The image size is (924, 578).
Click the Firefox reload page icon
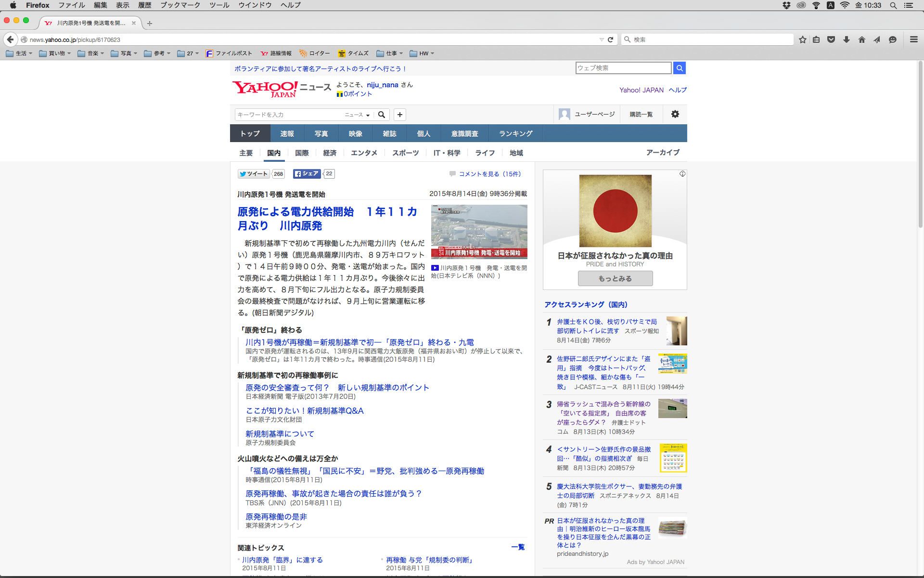[x=610, y=39]
